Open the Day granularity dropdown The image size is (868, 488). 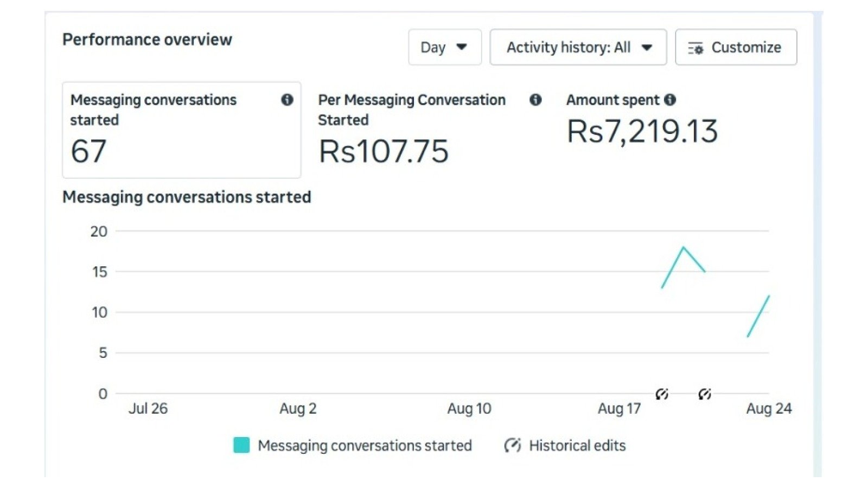445,47
